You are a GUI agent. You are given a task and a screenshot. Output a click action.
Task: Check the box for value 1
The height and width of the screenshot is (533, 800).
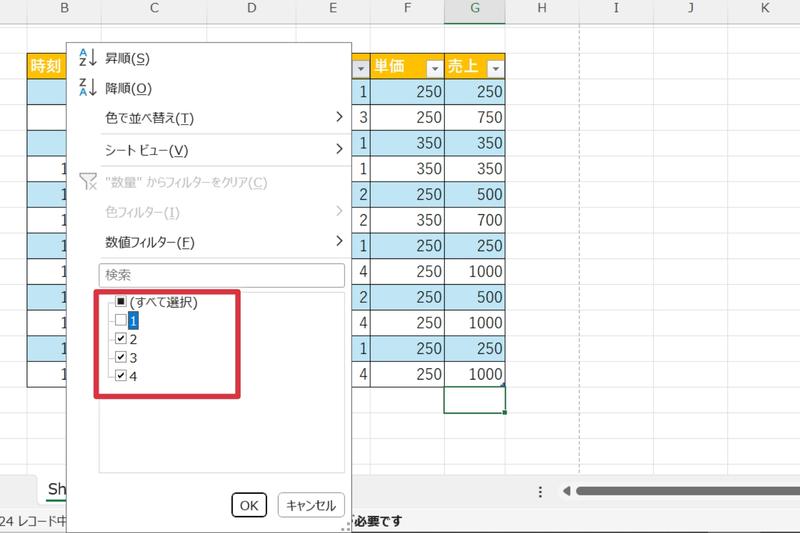coord(121,320)
